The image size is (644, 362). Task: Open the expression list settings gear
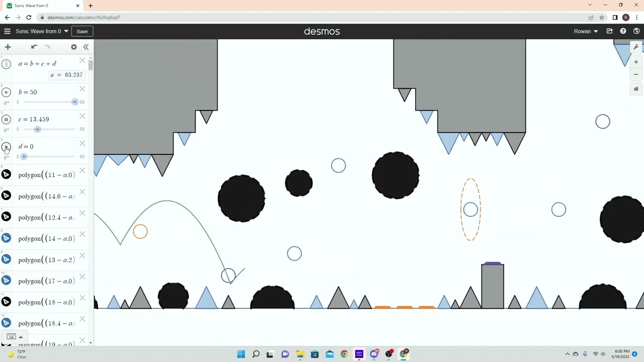tap(74, 47)
